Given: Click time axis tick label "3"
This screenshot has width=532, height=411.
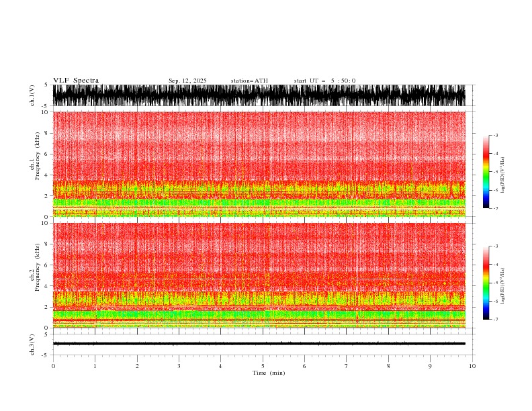Looking at the screenshot, I should click(179, 366).
